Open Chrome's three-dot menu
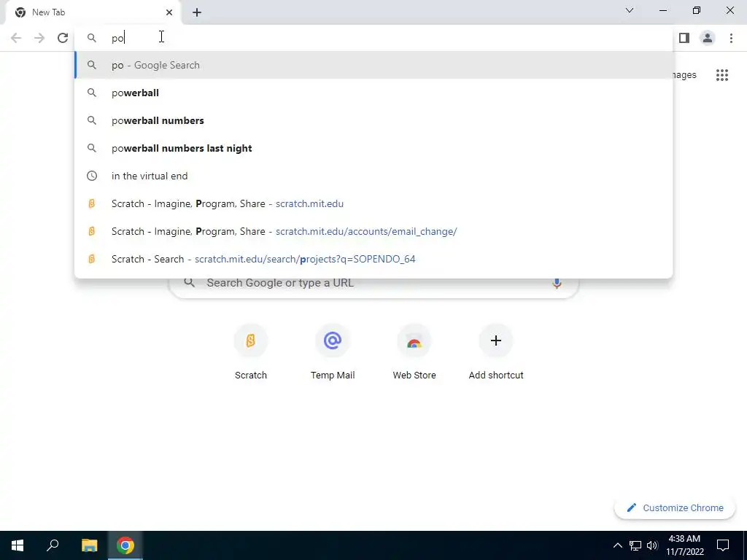The image size is (747, 560). pos(731,38)
